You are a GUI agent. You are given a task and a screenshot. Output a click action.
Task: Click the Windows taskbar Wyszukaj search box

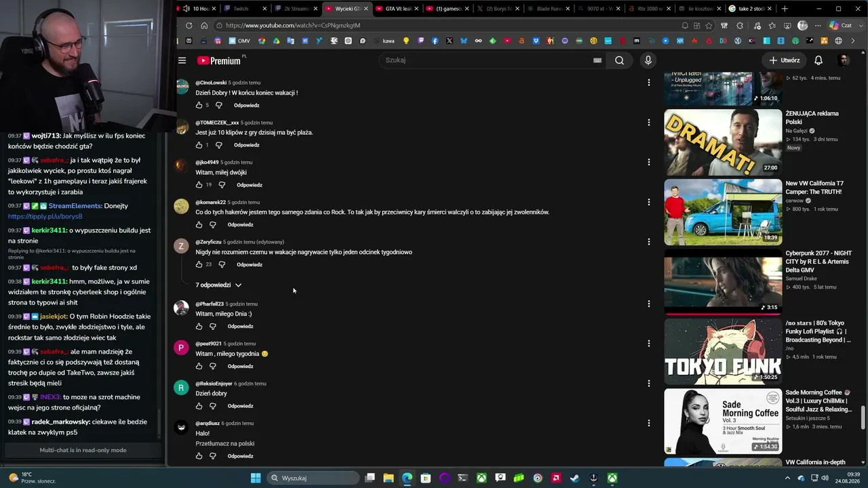coord(313,478)
